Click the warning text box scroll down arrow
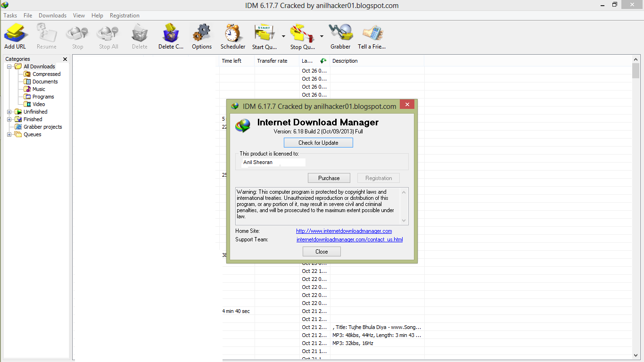 [x=404, y=220]
